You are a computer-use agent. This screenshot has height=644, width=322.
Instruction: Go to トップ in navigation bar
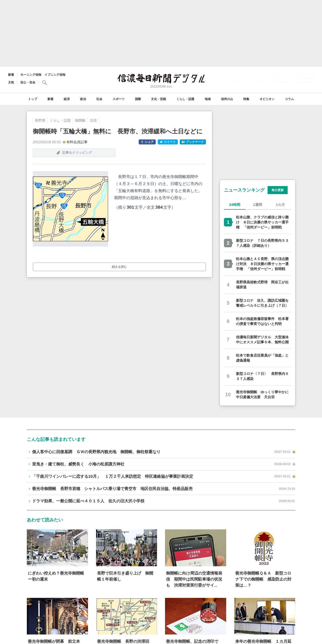[33, 99]
